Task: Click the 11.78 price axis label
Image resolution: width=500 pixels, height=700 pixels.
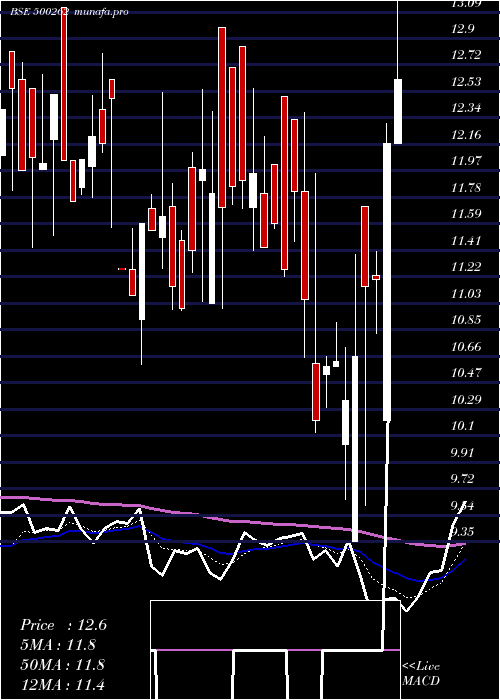Action: [x=467, y=188]
